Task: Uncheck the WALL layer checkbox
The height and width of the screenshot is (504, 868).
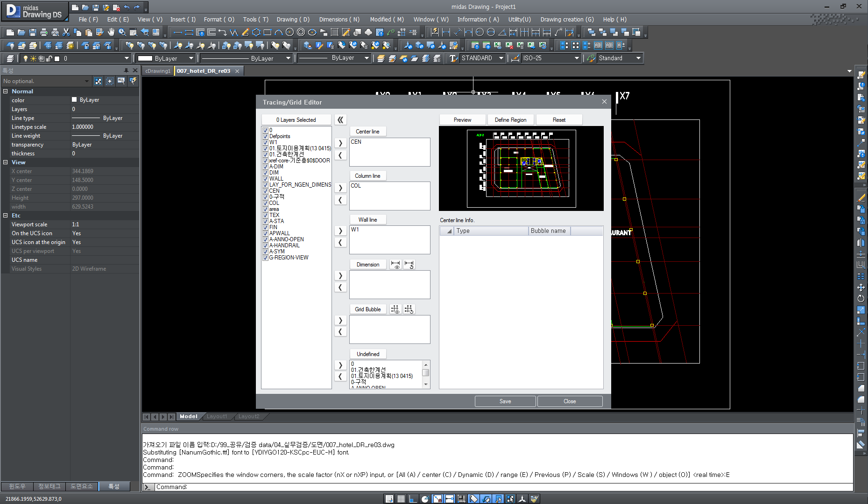Action: click(265, 179)
